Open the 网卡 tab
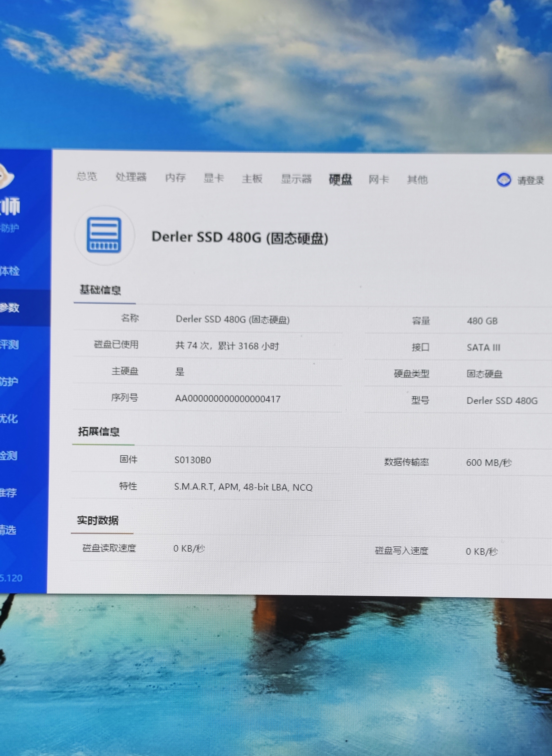The height and width of the screenshot is (756, 552). (x=379, y=180)
